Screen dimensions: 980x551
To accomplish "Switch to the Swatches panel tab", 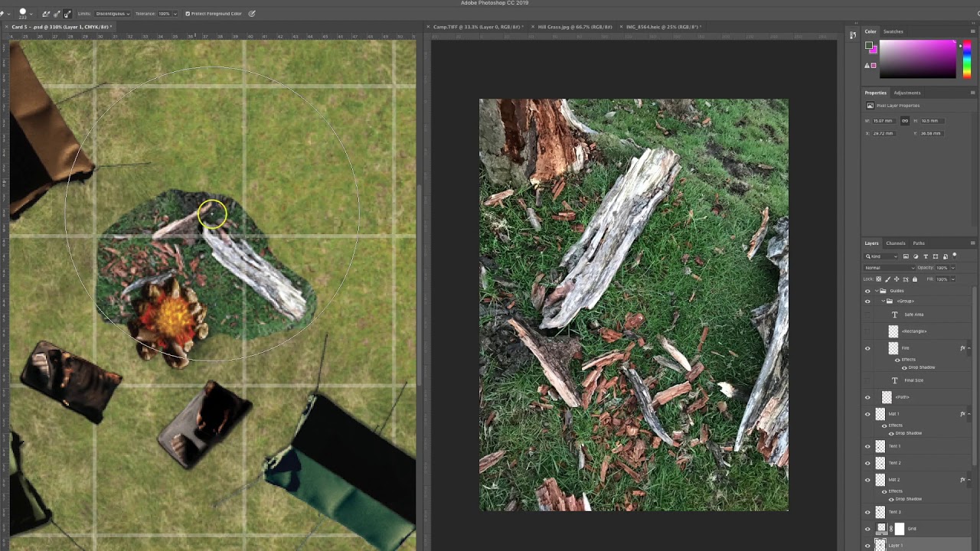I will 893,31.
